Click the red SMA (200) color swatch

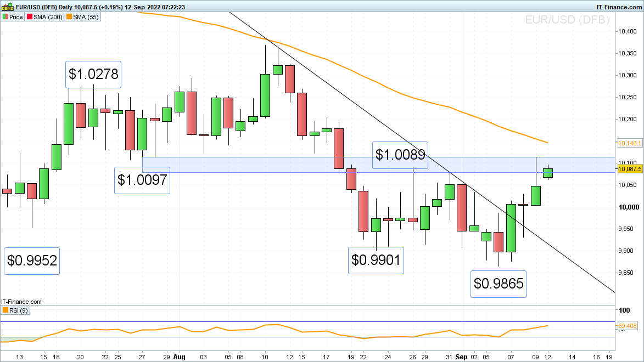(x=30, y=17)
